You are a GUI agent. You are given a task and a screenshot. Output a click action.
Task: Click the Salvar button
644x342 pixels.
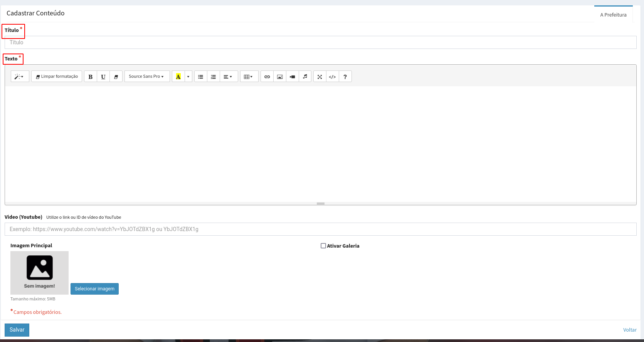tap(17, 330)
